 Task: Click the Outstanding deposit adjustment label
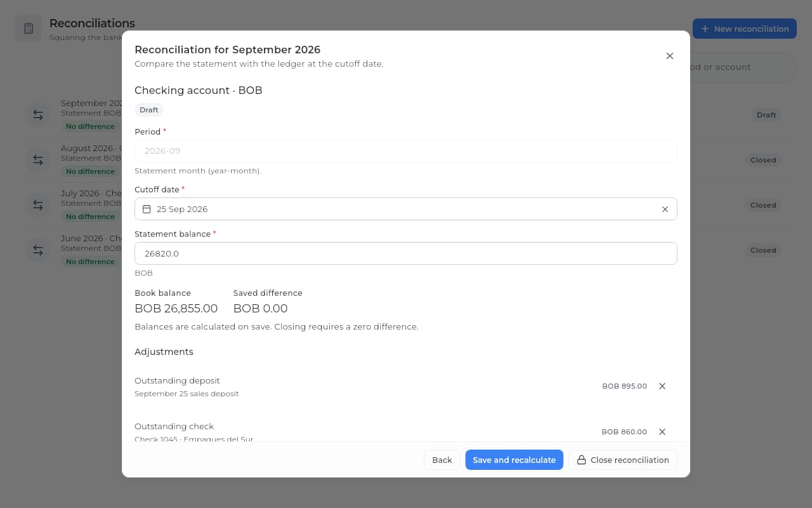[x=177, y=380]
